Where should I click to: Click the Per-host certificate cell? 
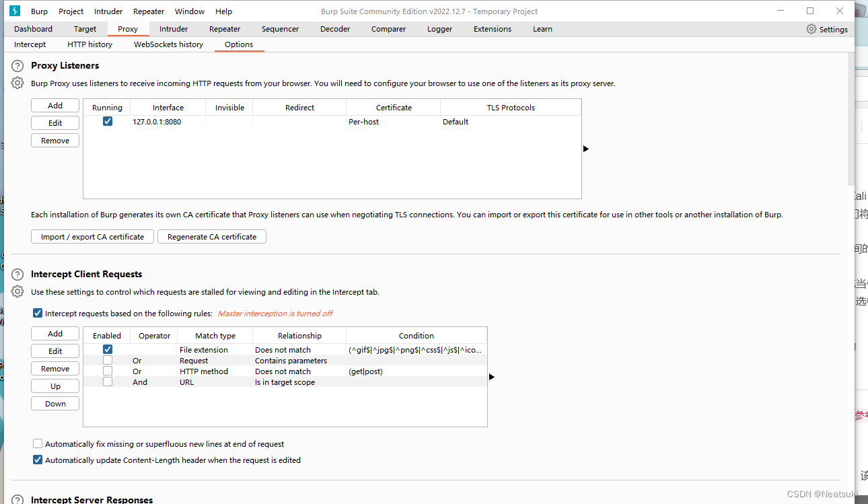393,122
